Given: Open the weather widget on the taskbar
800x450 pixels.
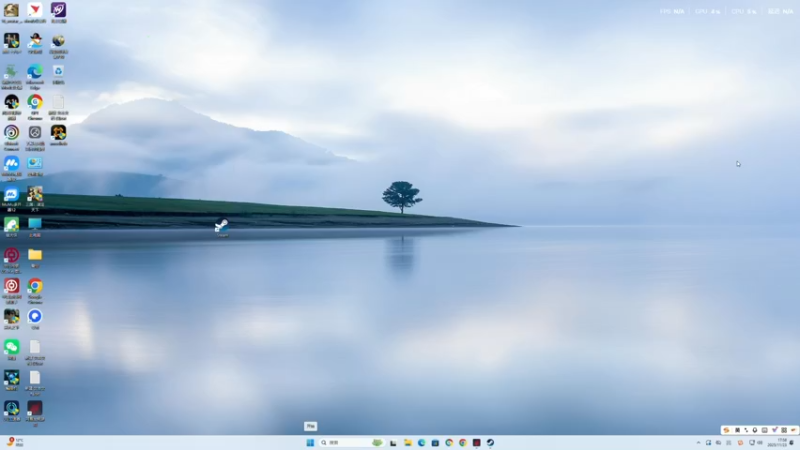Looking at the screenshot, I should 14,442.
